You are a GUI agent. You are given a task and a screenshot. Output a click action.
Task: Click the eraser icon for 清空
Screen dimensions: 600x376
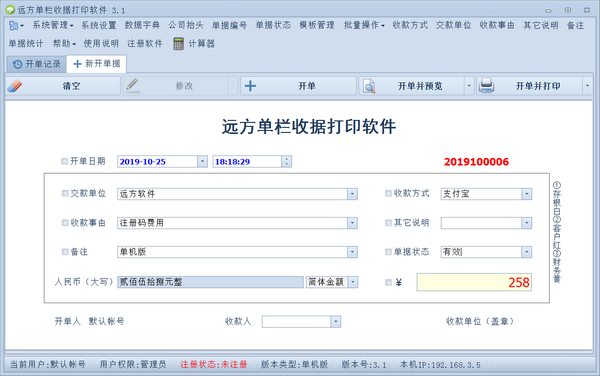[x=15, y=86]
